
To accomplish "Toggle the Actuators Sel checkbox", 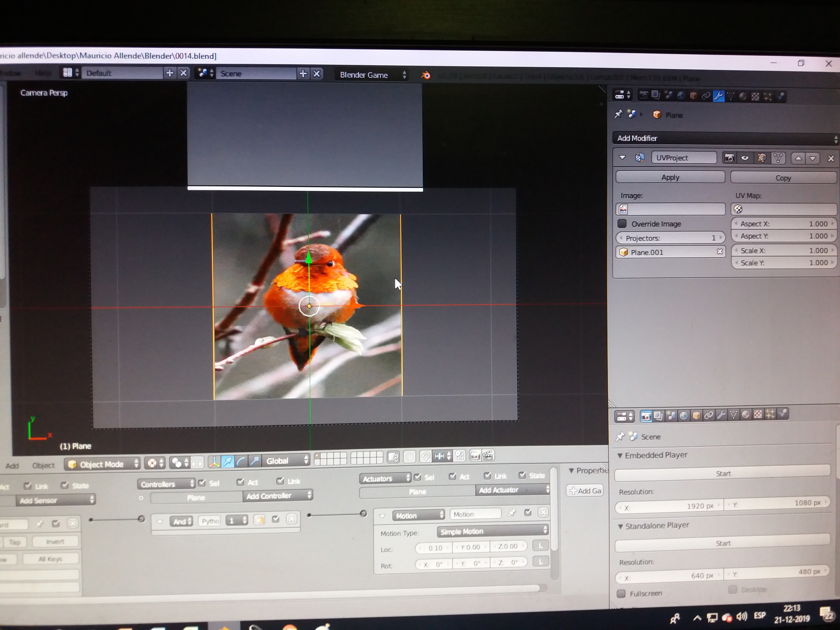I will [x=417, y=477].
